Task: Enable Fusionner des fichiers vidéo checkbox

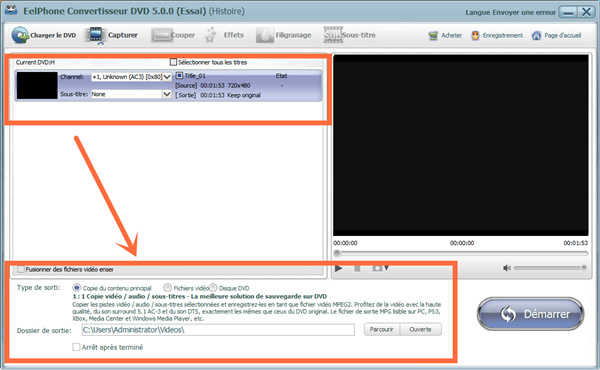Action: point(20,269)
